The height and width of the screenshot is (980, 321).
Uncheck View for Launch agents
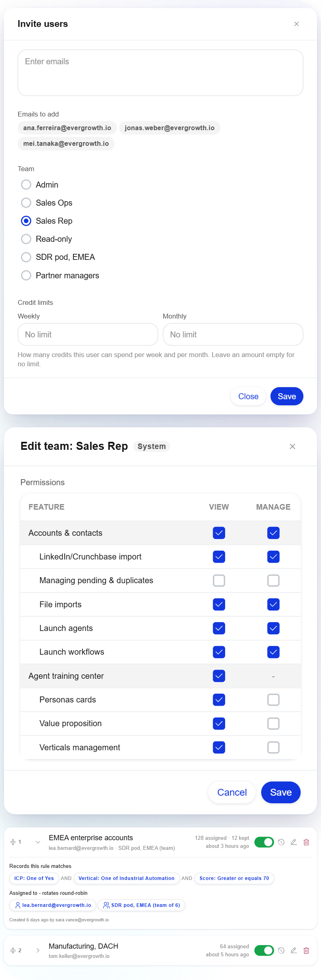click(x=219, y=628)
